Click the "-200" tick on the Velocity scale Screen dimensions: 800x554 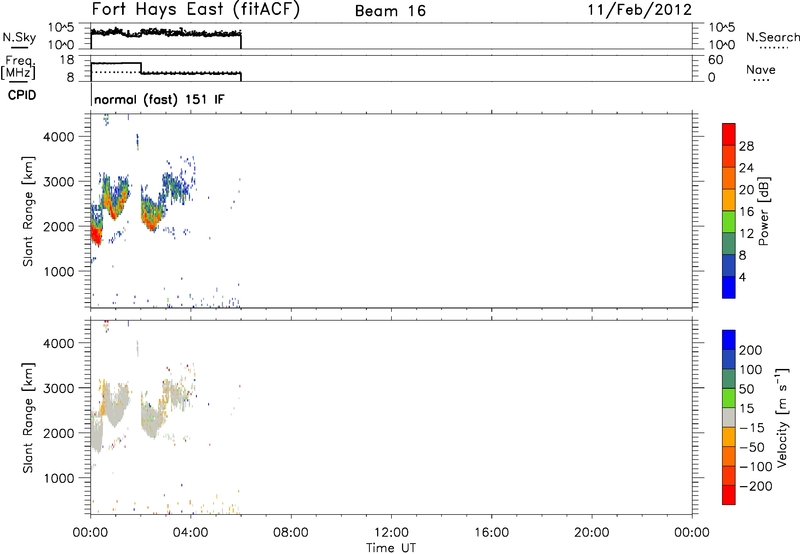coord(756,486)
